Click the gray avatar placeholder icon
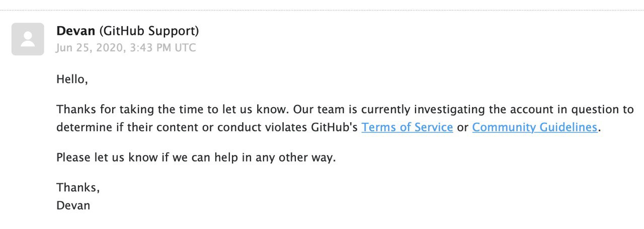The image size is (644, 229). (28, 39)
